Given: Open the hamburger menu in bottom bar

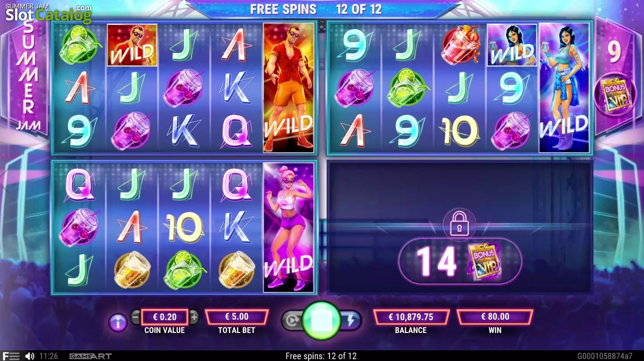Looking at the screenshot, I should 11,356.
